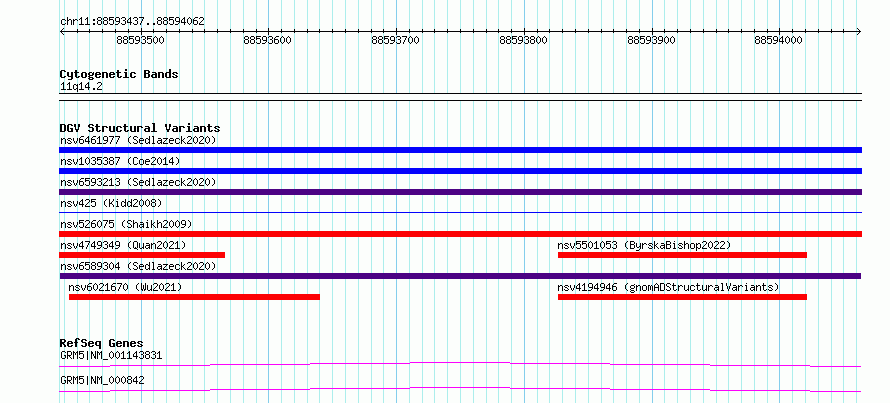Open nsv5501053 (ByrskaBishop2022) variant
The image size is (890, 403).
click(x=644, y=245)
